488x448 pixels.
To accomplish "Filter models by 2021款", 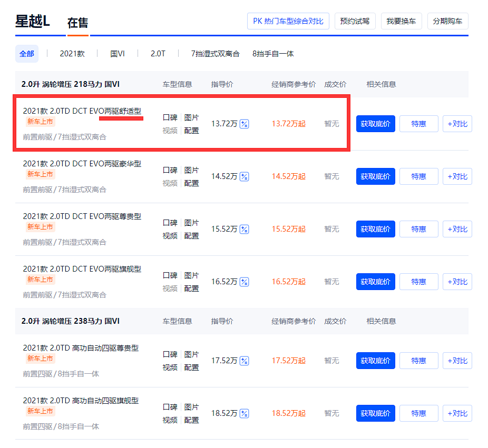I will point(72,54).
